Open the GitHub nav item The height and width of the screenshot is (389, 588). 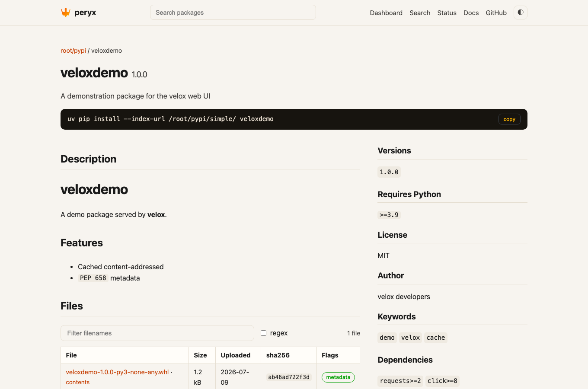click(496, 13)
